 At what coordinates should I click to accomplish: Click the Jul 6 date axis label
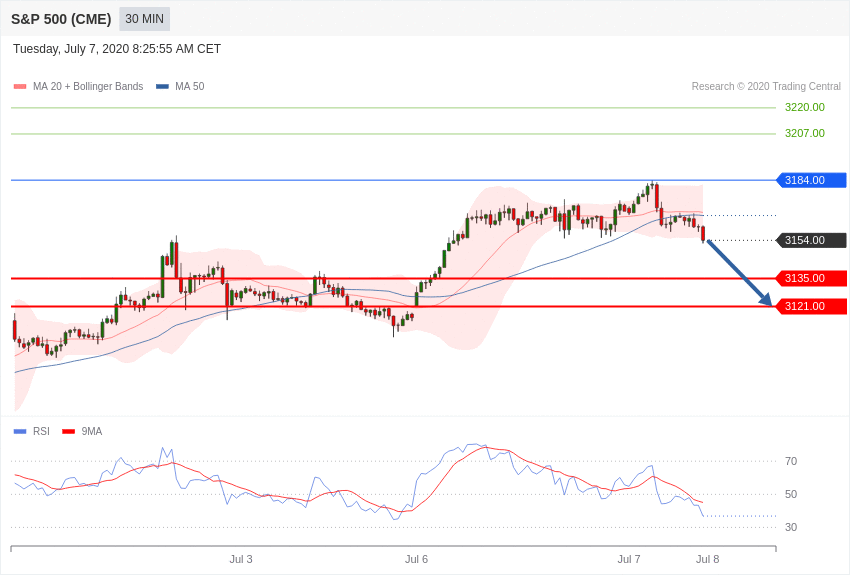pos(416,559)
